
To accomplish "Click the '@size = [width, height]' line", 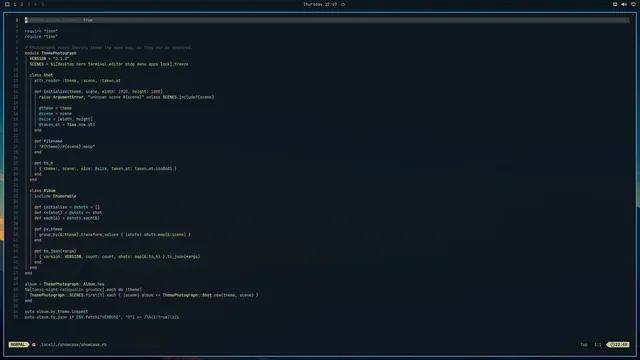I will (x=66, y=119).
